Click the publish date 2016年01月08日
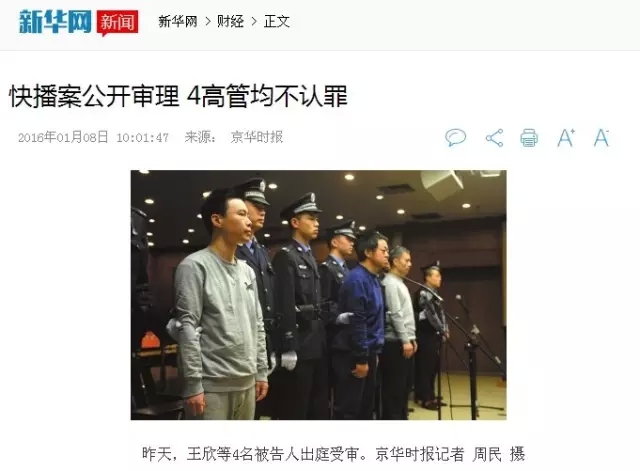 (x=63, y=137)
